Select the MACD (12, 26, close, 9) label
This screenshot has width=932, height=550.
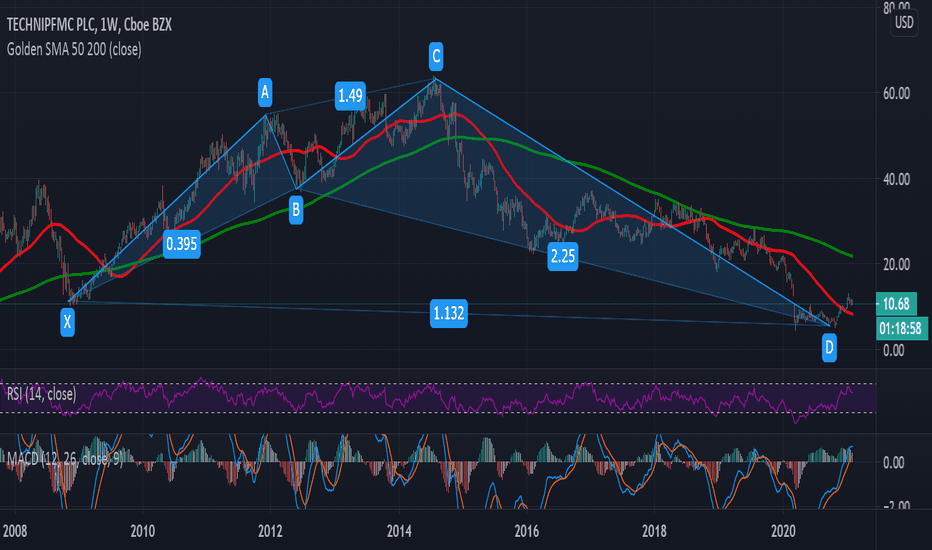(x=64, y=458)
